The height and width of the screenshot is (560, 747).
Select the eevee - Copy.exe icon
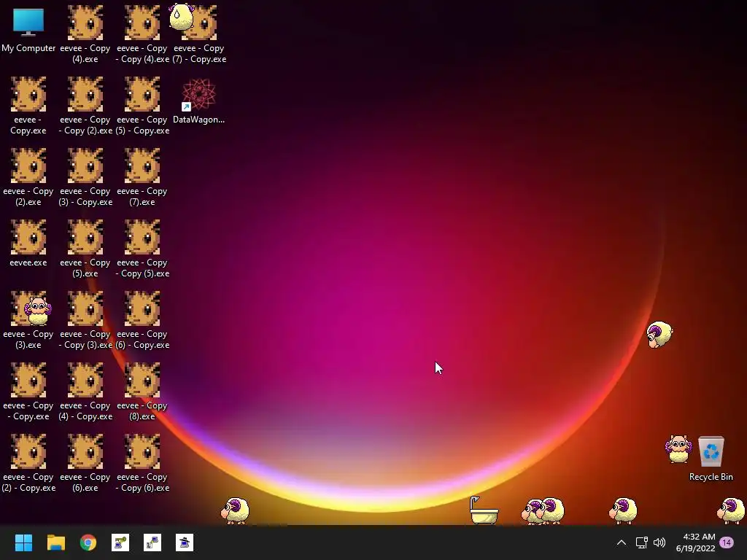[28, 106]
